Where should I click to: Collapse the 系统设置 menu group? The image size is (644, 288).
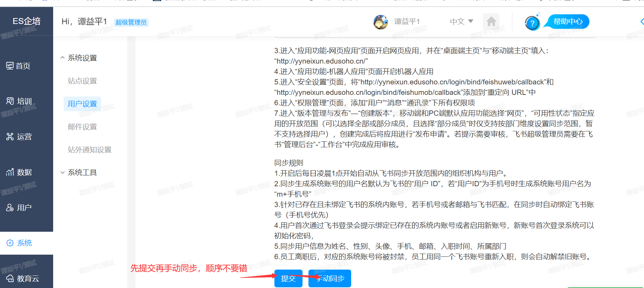pos(63,58)
